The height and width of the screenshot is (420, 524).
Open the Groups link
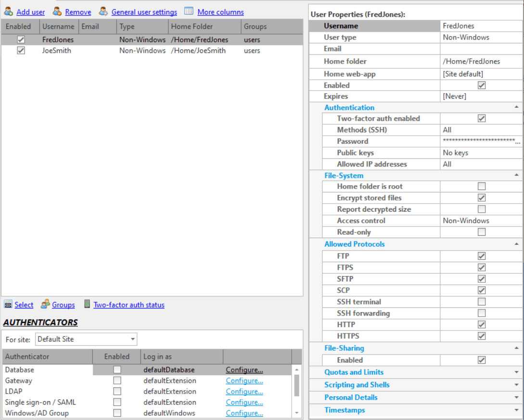click(x=63, y=305)
